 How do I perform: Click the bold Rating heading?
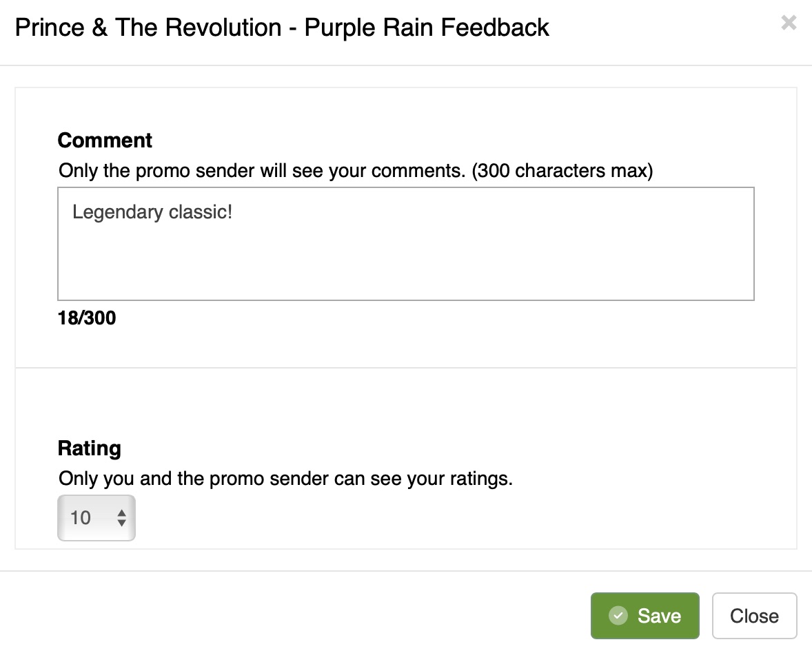90,448
